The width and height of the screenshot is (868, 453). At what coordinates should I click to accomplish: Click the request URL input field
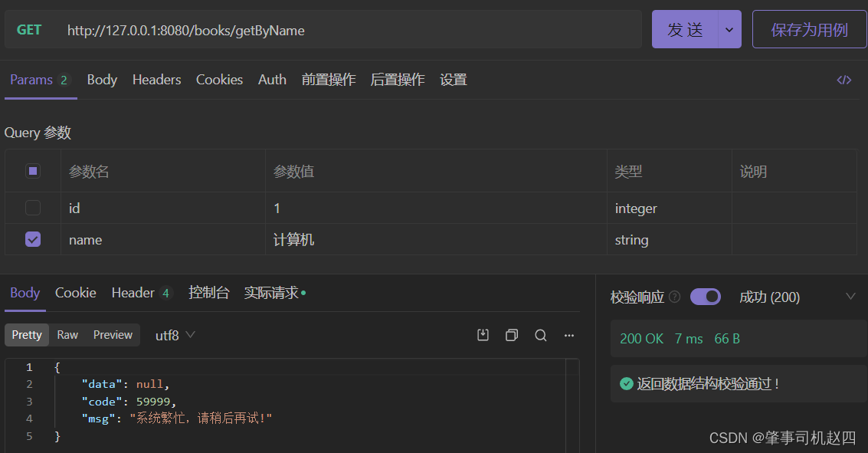tap(345, 30)
